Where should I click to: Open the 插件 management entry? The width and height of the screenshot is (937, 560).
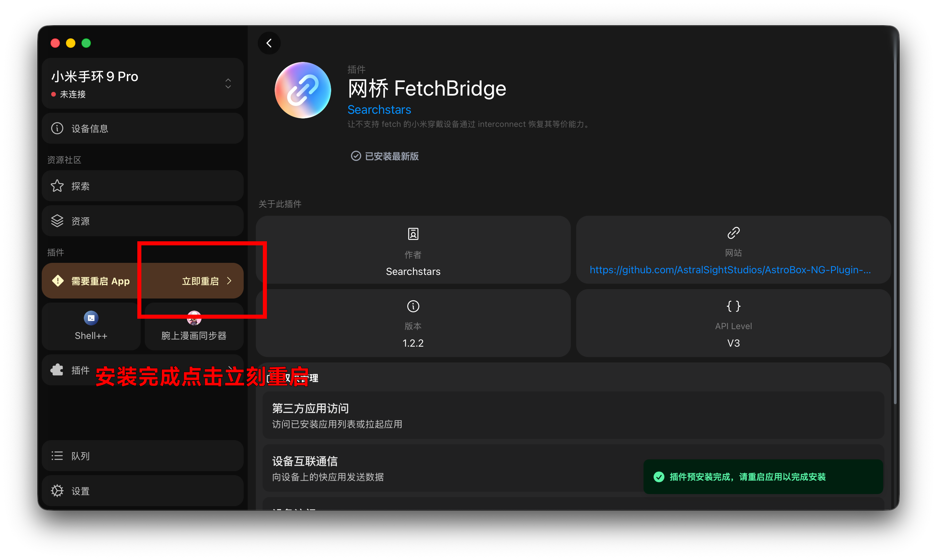tap(143, 370)
